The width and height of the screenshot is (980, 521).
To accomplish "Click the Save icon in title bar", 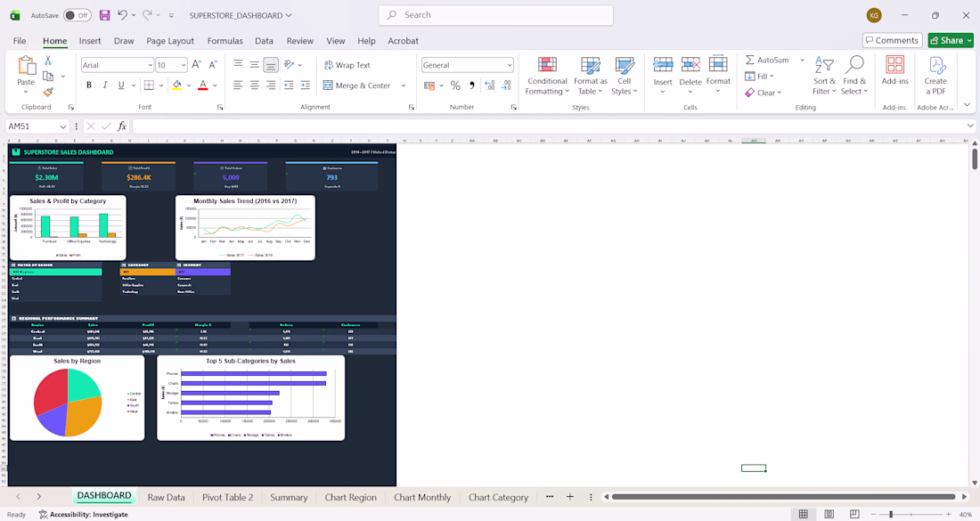I will (104, 15).
